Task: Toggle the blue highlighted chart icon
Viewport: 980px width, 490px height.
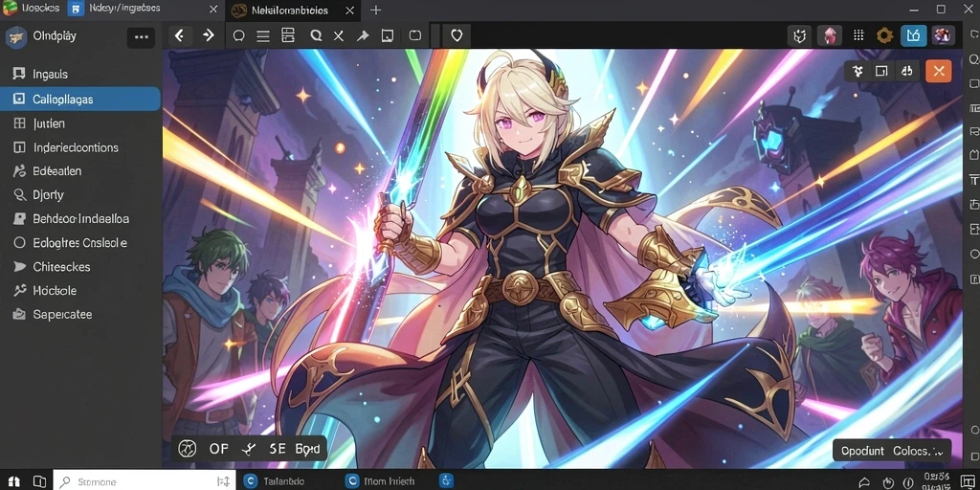Action: pos(914,35)
